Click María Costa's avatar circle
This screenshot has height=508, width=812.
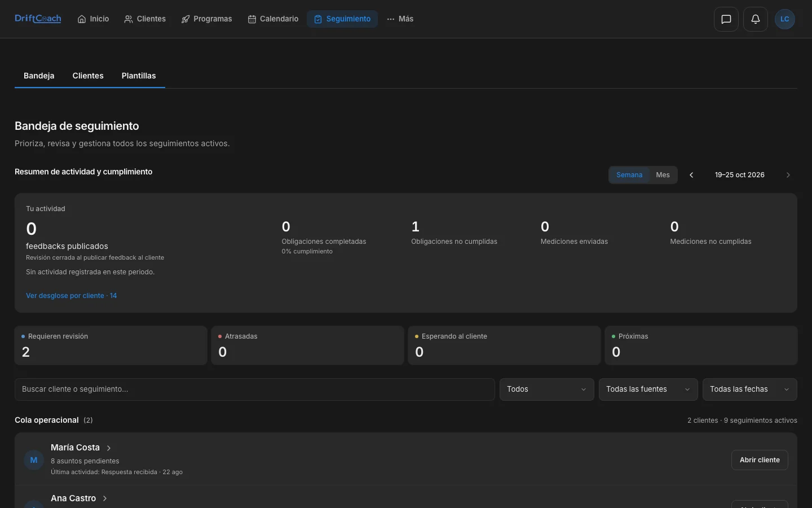pyautogui.click(x=34, y=460)
